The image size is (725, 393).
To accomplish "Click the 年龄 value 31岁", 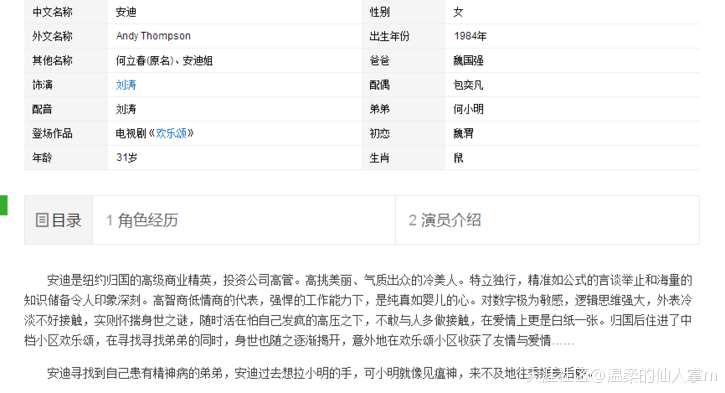I will pos(127,158).
